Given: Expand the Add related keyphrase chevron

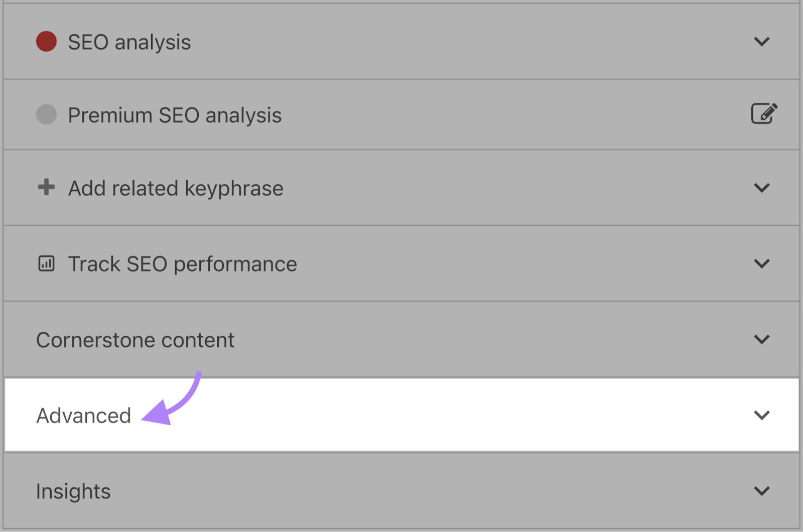Looking at the screenshot, I should point(761,188).
